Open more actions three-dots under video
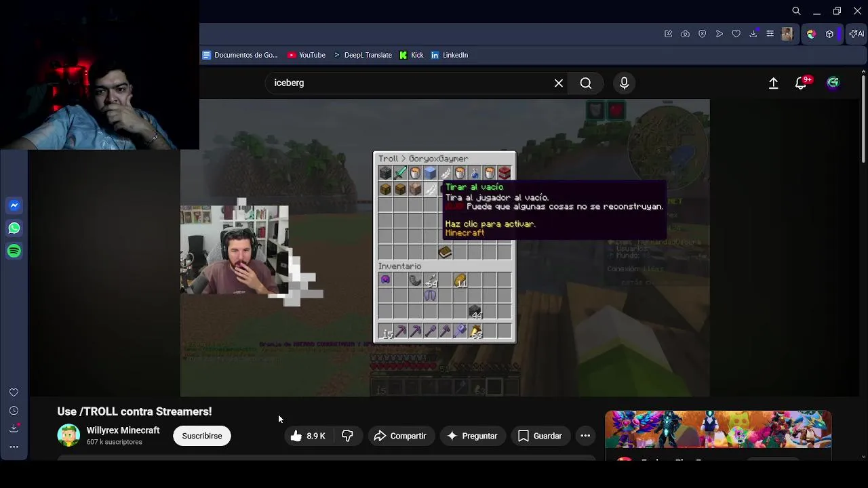 click(x=585, y=436)
